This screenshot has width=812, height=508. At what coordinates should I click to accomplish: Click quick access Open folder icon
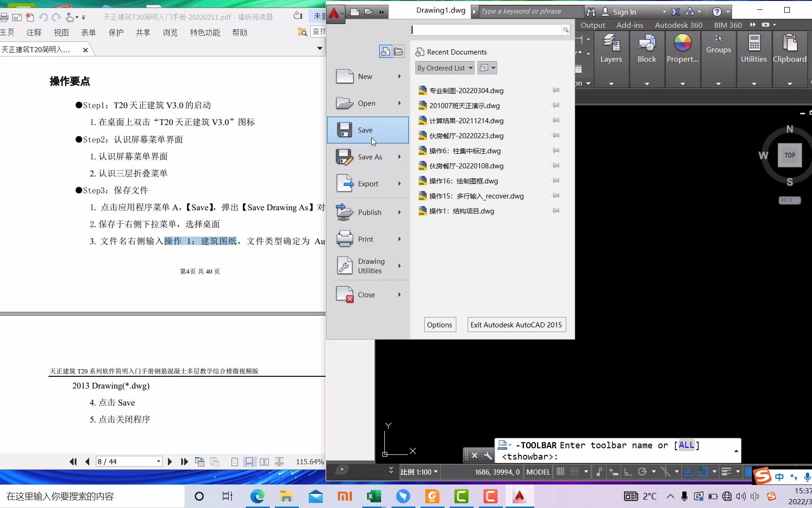pos(369,12)
